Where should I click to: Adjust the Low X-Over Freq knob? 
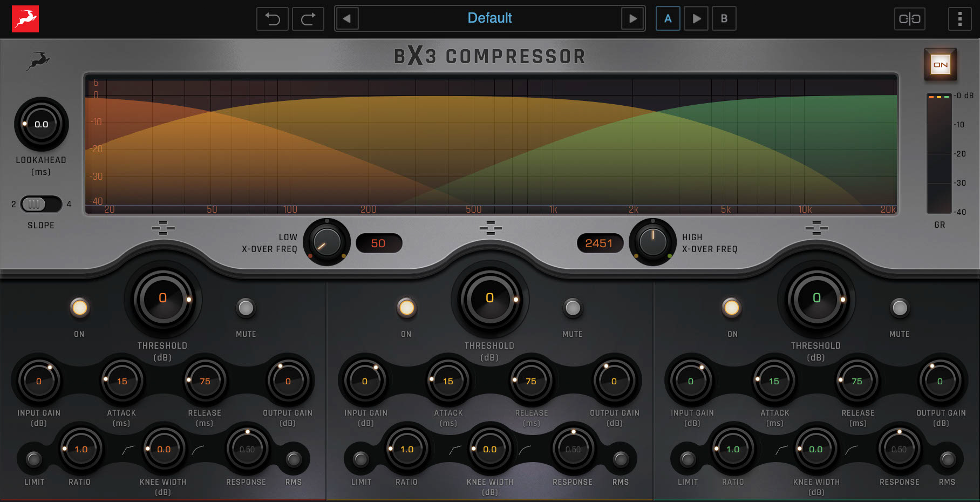[326, 242]
